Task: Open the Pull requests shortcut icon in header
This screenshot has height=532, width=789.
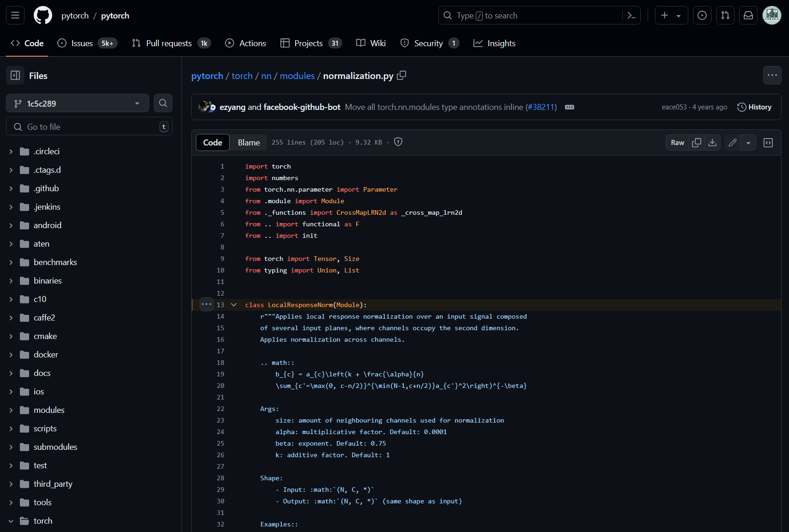Action: point(725,15)
